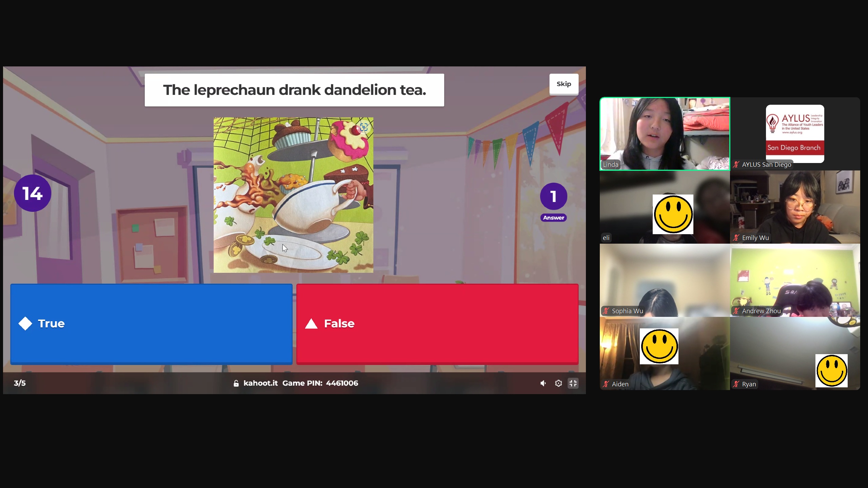Click the Linda name label
Screen dimensions: 868x488
pyautogui.click(x=610, y=165)
